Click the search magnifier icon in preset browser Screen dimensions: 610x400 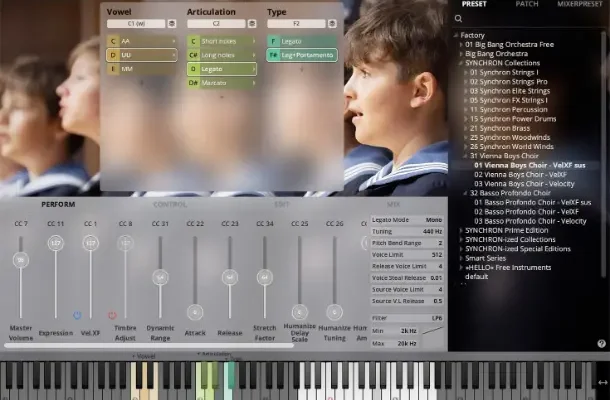(459, 18)
